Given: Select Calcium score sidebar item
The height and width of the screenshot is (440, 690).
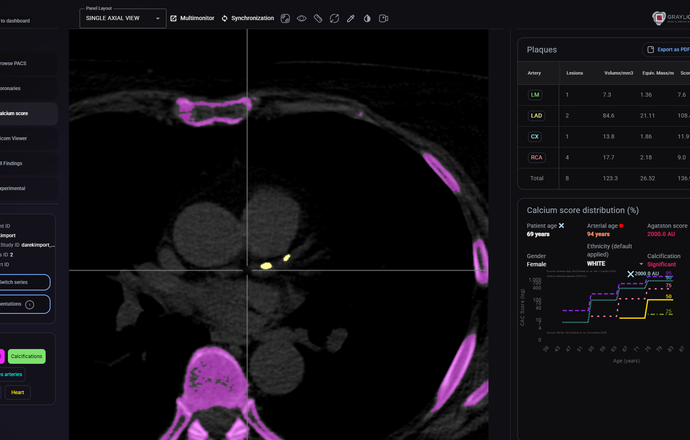Looking at the screenshot, I should point(28,114).
